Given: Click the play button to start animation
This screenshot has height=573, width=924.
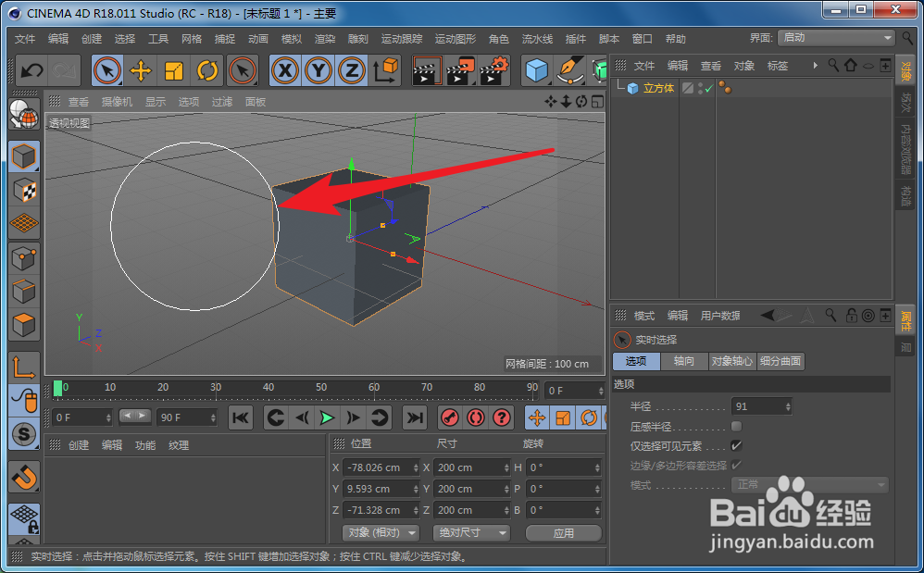Looking at the screenshot, I should (327, 417).
